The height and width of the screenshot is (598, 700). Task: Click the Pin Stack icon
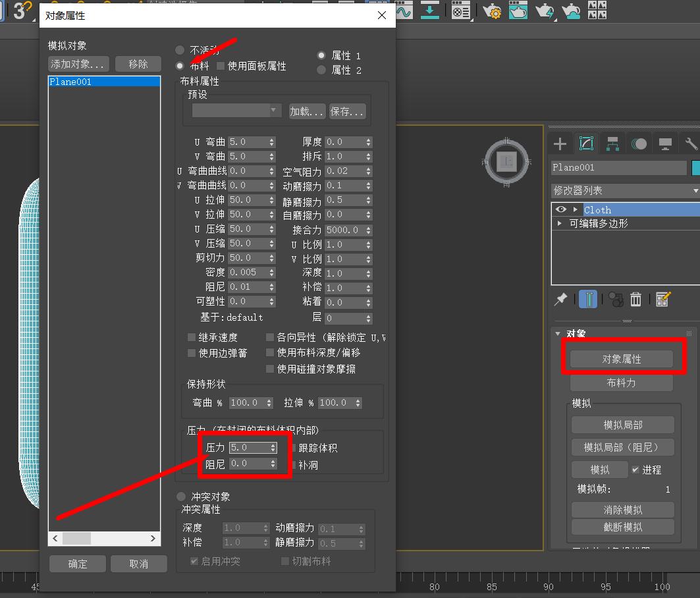[560, 299]
